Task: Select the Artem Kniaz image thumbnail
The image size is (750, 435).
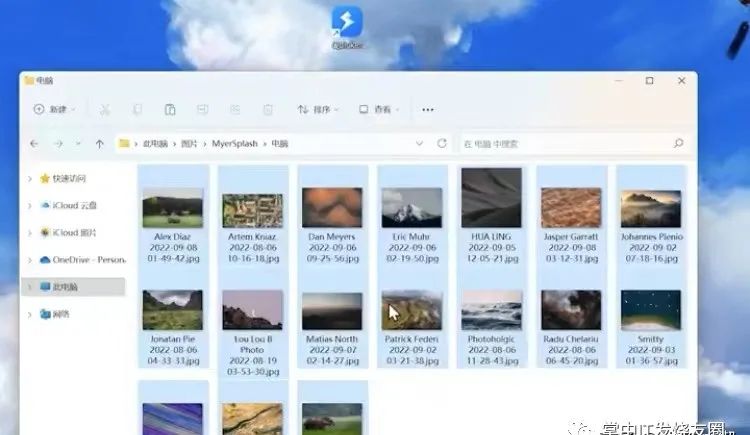Action: (253, 211)
